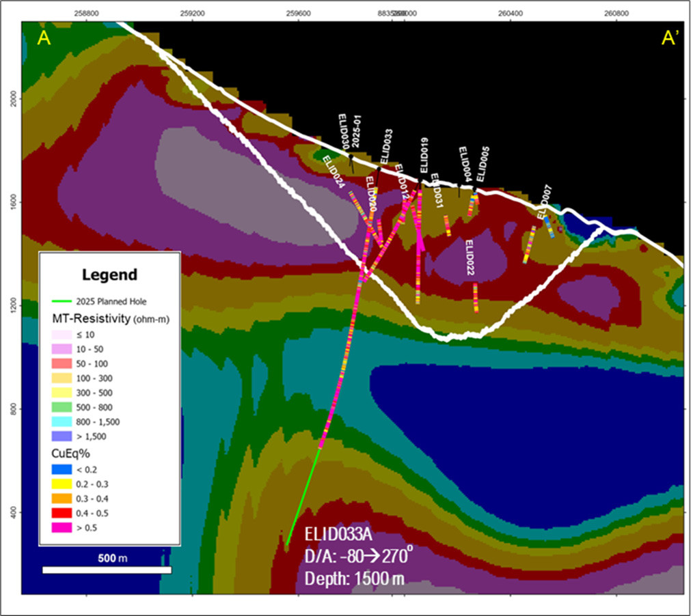Click the CuEq% heading in legend

[70, 453]
